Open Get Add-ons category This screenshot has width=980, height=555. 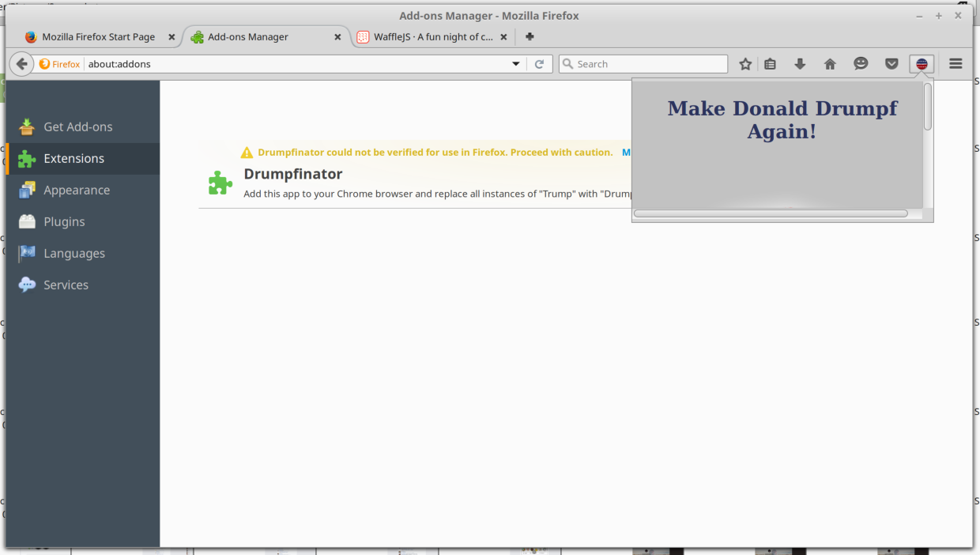pos(82,126)
